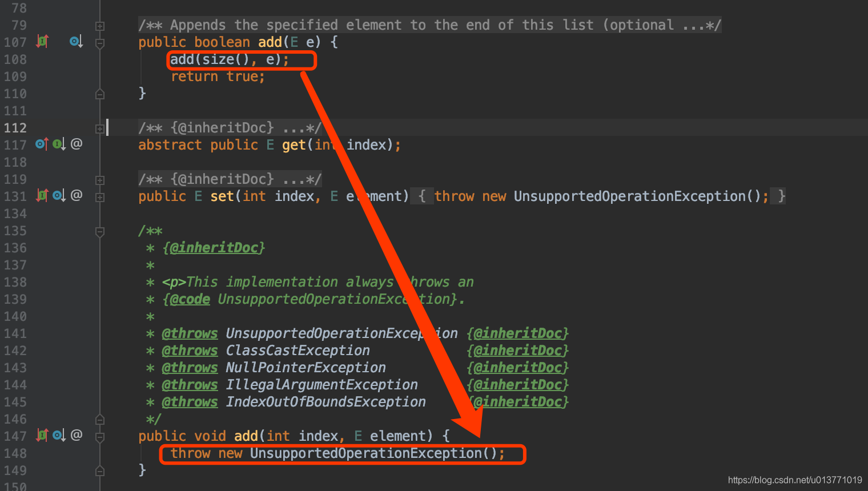Expand the folded inheritDoc comment on line 119

[100, 180]
